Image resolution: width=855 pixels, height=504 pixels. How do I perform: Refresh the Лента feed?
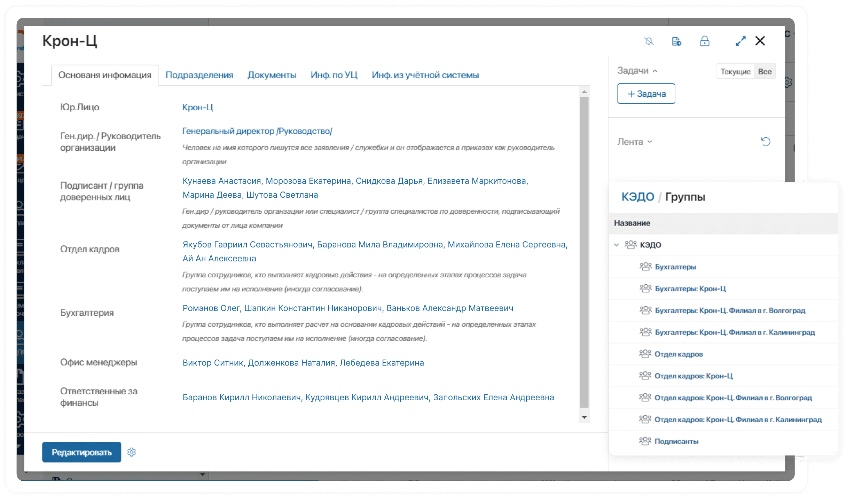[766, 141]
